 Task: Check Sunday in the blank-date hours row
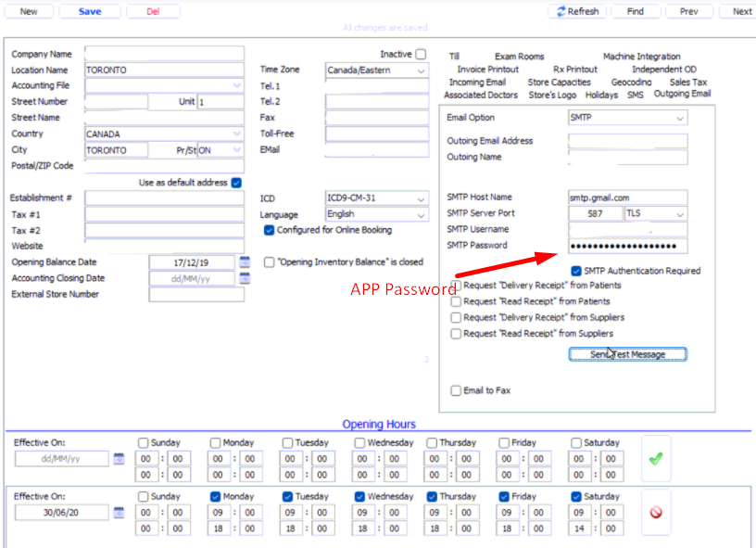143,442
